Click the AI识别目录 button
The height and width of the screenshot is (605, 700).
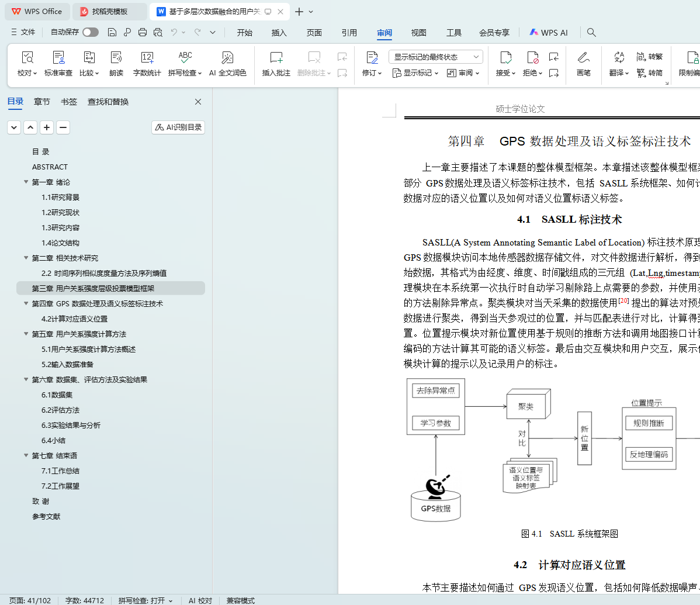coord(178,127)
